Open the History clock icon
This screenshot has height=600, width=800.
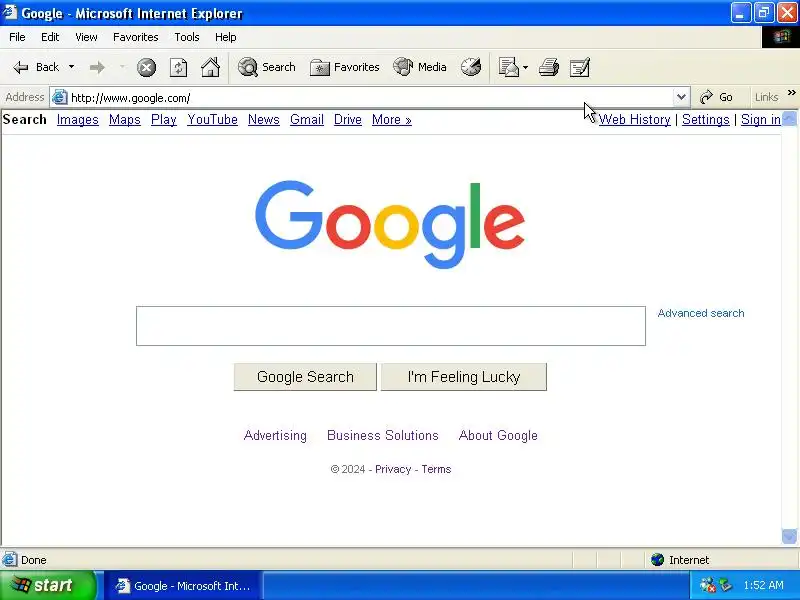[470, 67]
